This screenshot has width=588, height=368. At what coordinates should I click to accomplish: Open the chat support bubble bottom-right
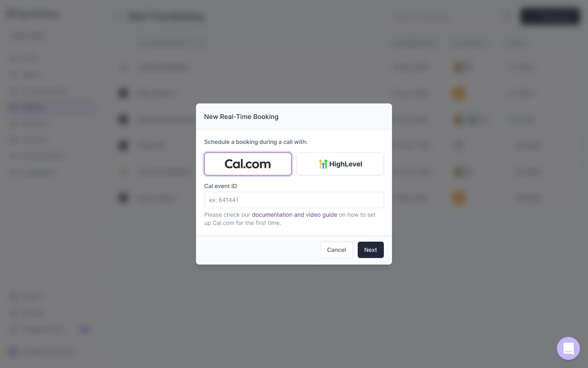tap(568, 348)
